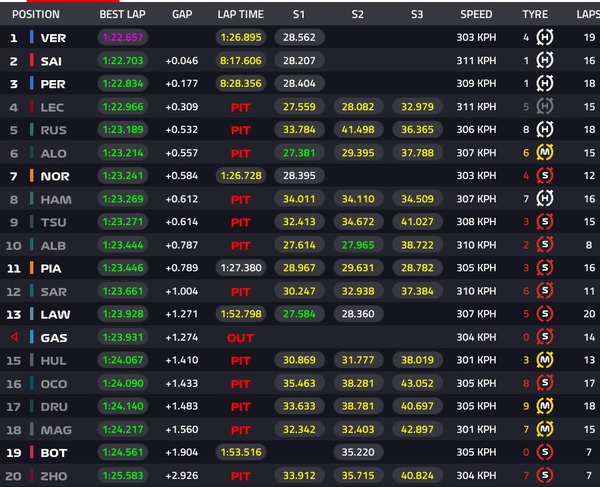
Task: Click the hard tyre icon for VER
Action: [x=545, y=37]
